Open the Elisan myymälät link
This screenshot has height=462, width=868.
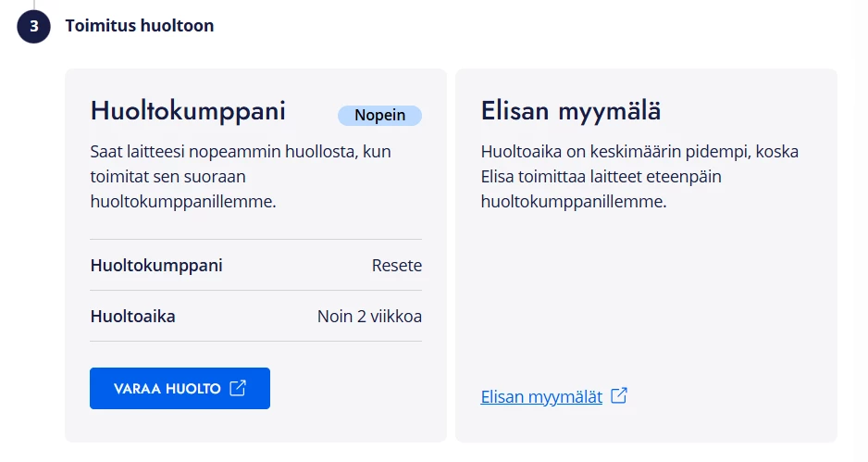pyautogui.click(x=541, y=396)
